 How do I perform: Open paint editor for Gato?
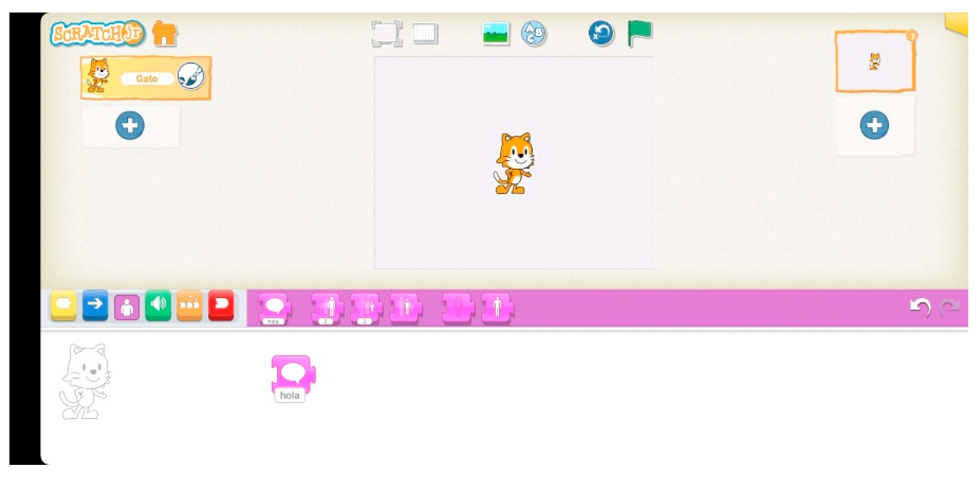click(191, 76)
